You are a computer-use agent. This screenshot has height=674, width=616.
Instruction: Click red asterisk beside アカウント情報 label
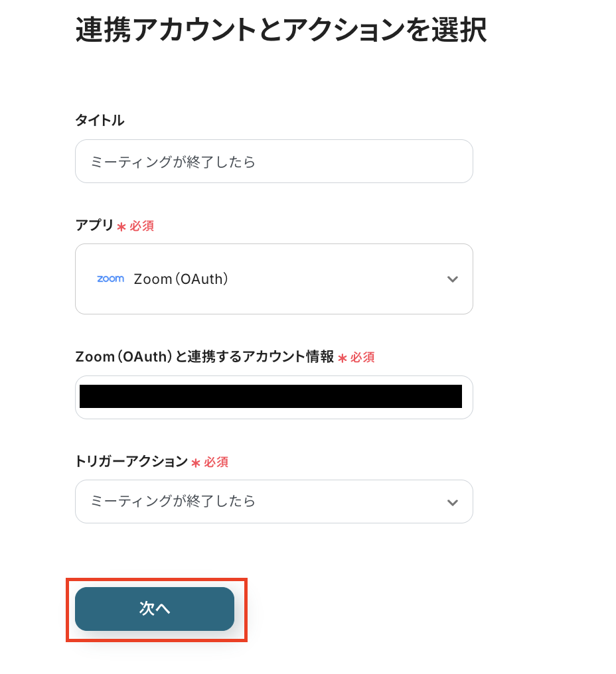(343, 358)
